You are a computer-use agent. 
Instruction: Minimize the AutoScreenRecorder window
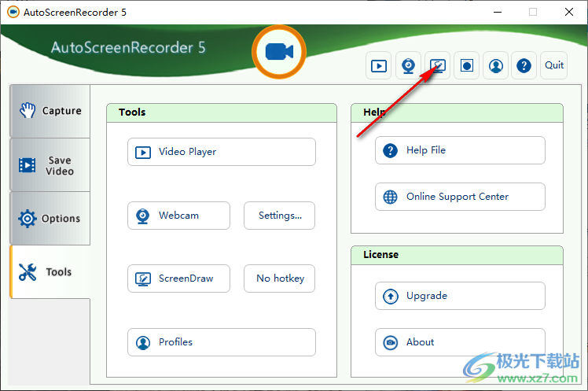pyautogui.click(x=498, y=12)
